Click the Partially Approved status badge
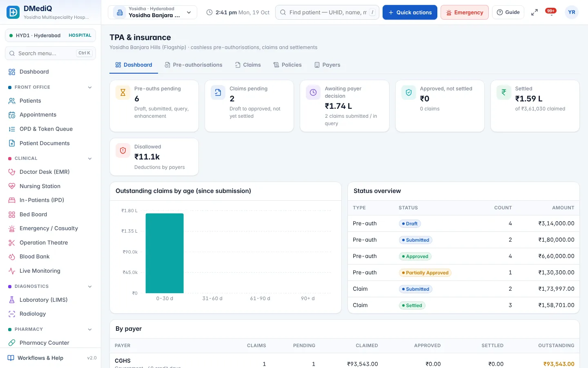Viewport: 588px width, 368px height. tap(425, 273)
